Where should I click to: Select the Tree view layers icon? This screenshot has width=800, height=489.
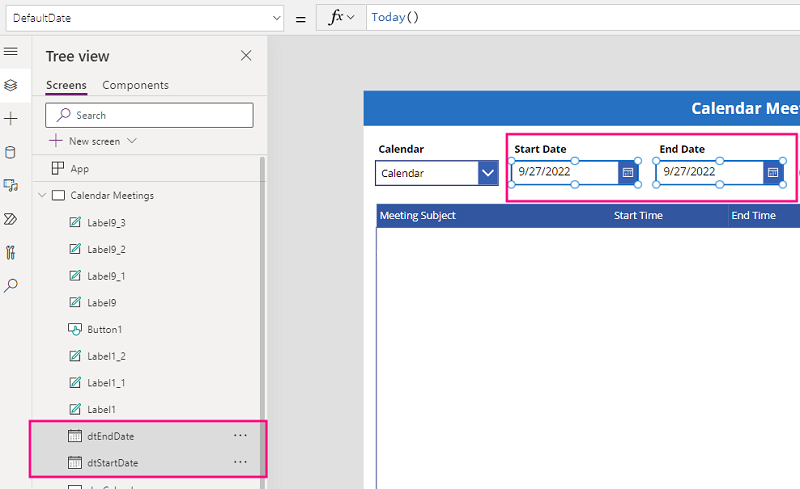point(11,85)
